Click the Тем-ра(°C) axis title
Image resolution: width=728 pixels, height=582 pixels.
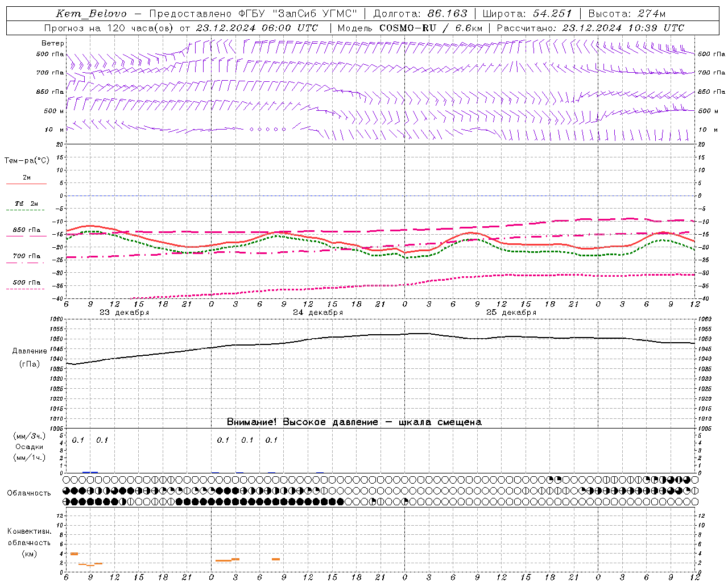pos(27,161)
